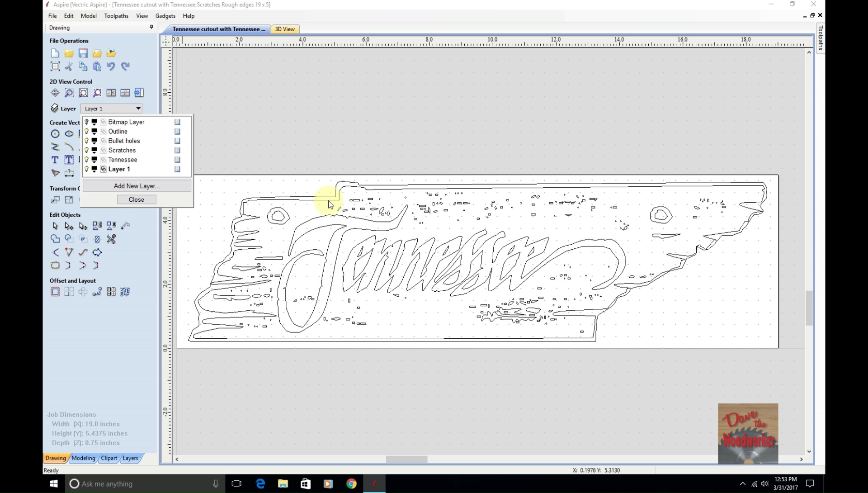This screenshot has height=493, width=868.
Task: Toggle sheet icon for Outline layer
Action: pyautogui.click(x=178, y=132)
